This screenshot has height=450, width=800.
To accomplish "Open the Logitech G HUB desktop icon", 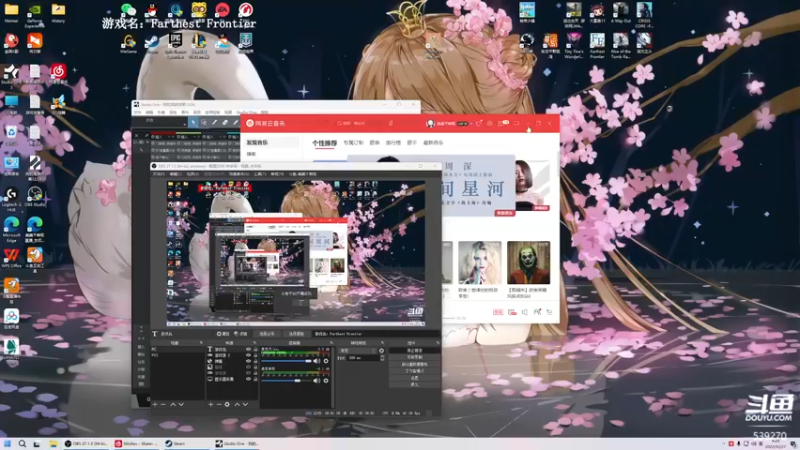I will 11,199.
